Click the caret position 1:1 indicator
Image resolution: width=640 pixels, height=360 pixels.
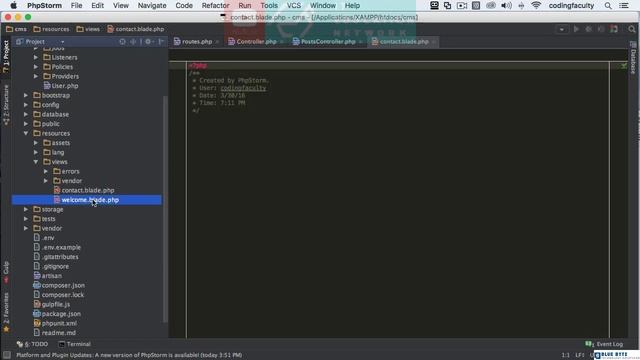point(565,355)
